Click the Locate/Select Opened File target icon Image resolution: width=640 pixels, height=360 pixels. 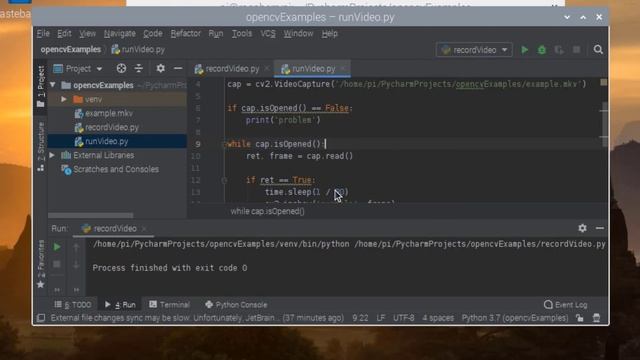121,69
